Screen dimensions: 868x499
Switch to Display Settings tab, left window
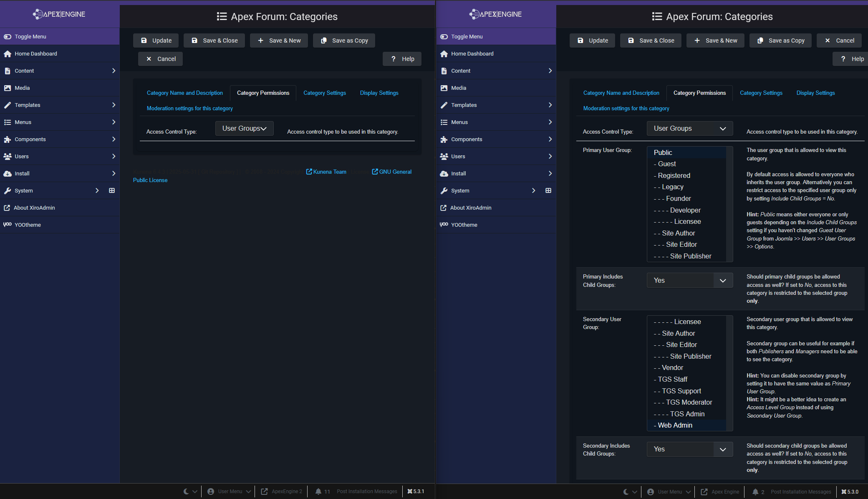click(x=379, y=93)
